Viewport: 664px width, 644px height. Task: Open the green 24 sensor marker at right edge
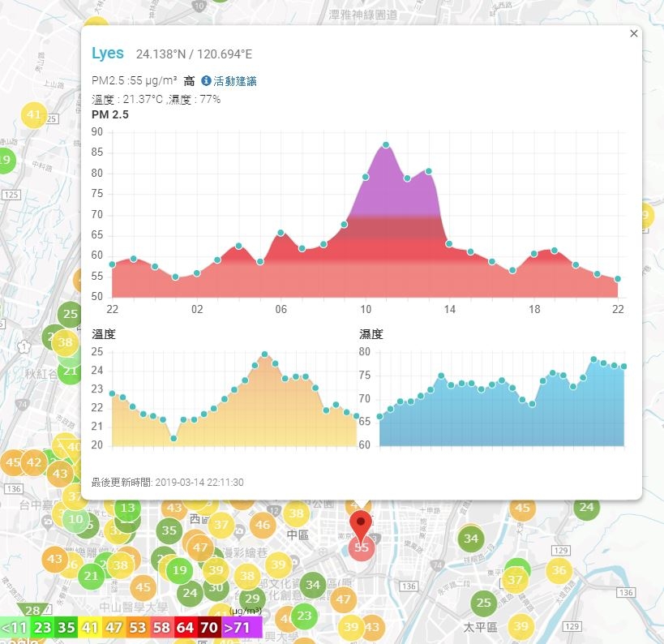click(x=586, y=507)
